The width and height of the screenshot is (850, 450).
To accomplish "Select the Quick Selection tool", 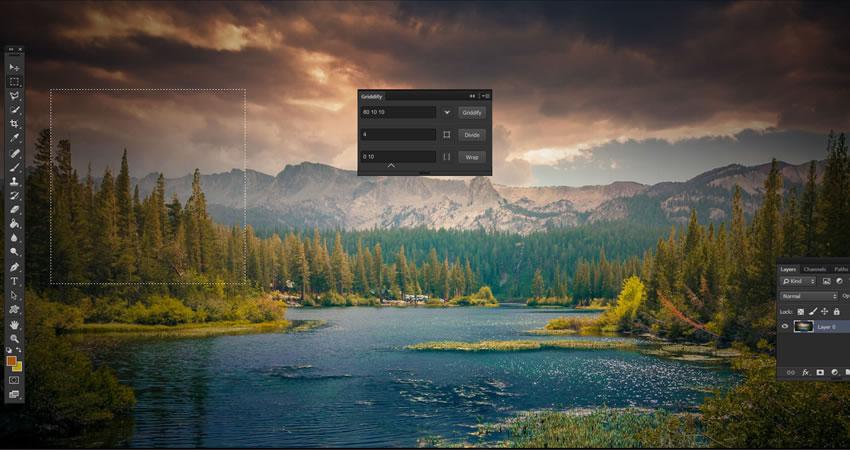I will [x=14, y=110].
